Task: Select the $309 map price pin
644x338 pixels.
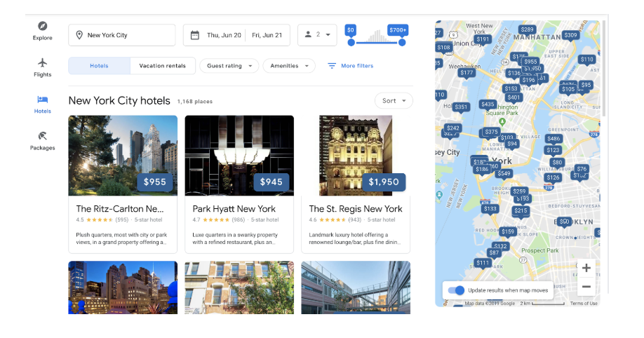Action: coord(570,36)
